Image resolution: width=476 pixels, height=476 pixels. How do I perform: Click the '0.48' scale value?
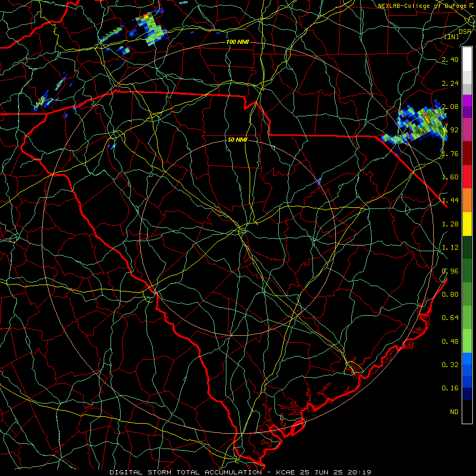click(x=450, y=342)
